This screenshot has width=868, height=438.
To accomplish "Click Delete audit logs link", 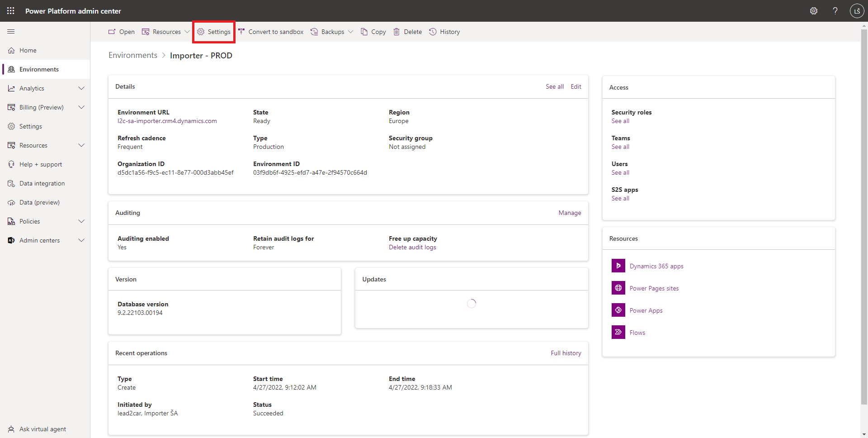I will [x=412, y=247].
